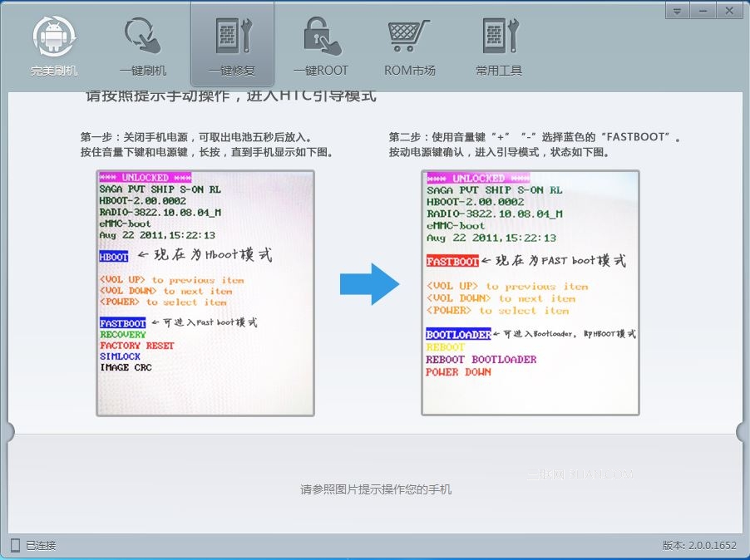Minimize the window
Viewport: 750px width, 560px height.
pos(703,11)
